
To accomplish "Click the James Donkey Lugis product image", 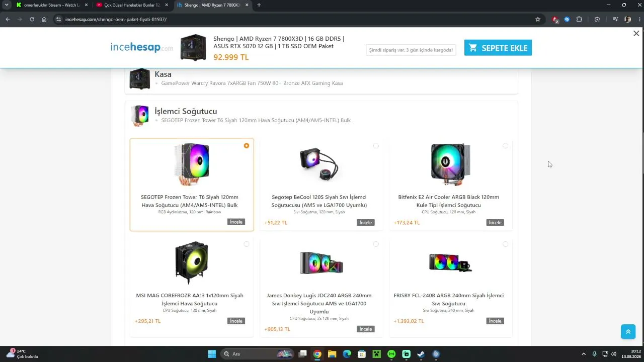I will 321,262.
